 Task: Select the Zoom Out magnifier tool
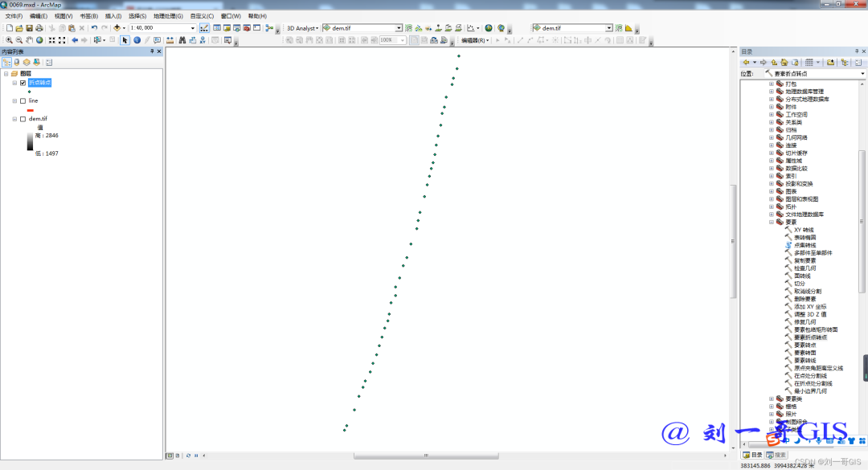(x=18, y=40)
